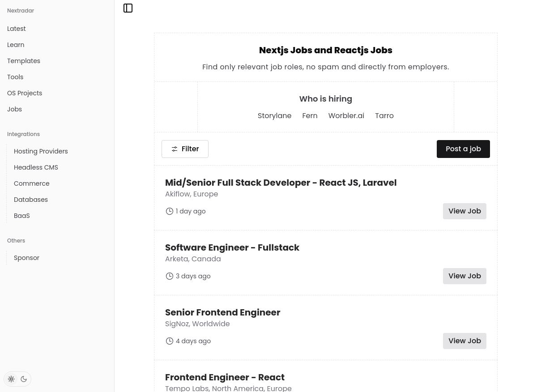Open Mid/Senior Full Stack Developer job title
This screenshot has height=392, width=537.
[281, 183]
